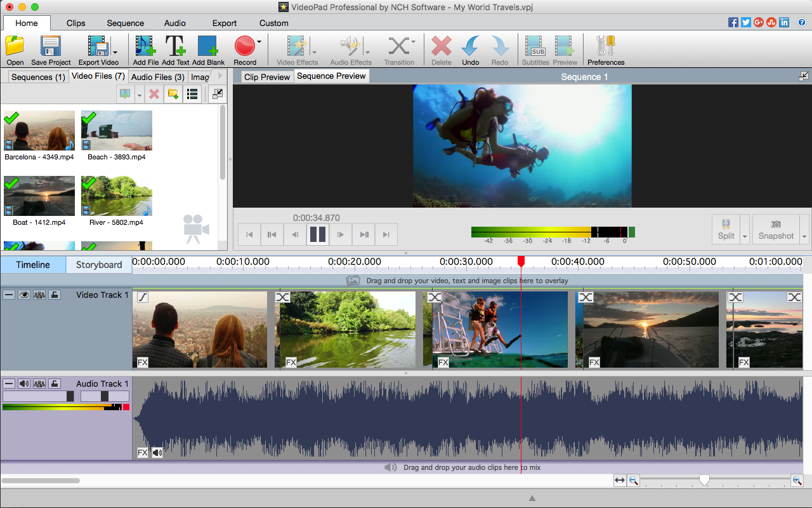The image size is (812, 508).
Task: Create a new bin folder
Action: (x=173, y=94)
